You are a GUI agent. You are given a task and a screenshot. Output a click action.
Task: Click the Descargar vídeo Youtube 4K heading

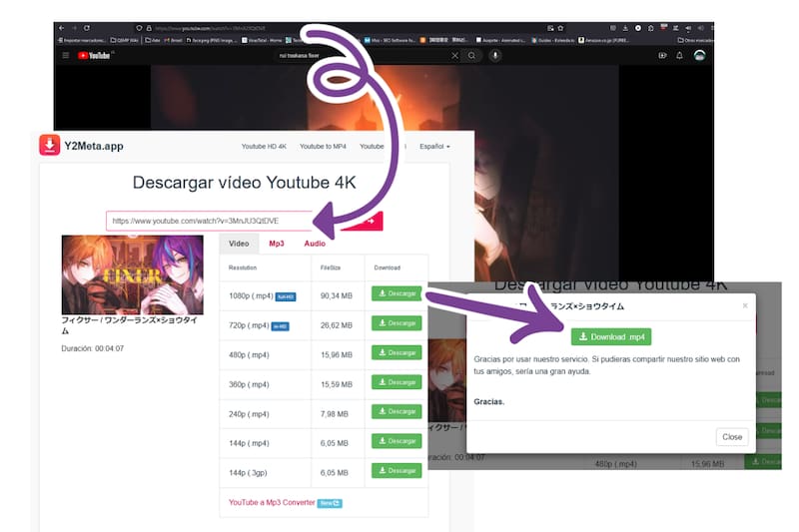click(x=244, y=183)
